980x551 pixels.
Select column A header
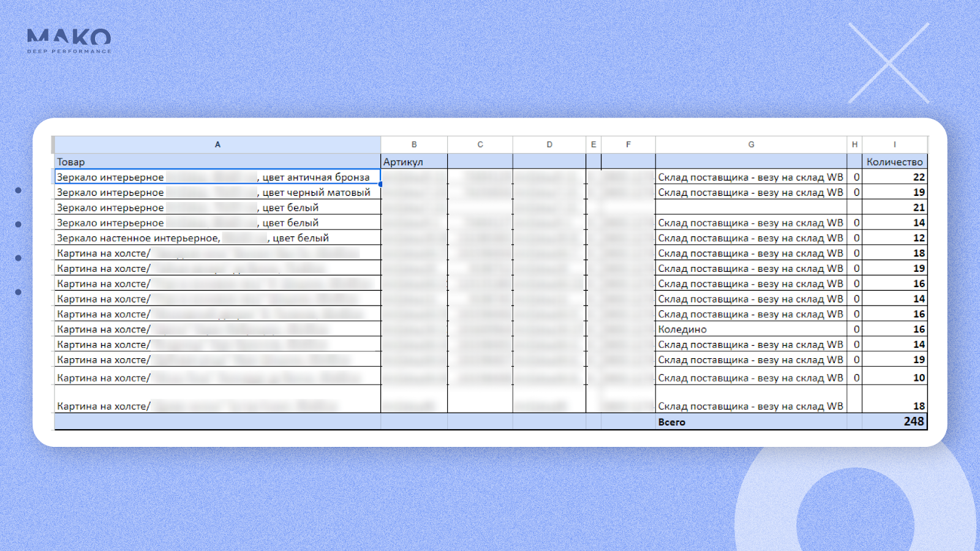click(217, 144)
